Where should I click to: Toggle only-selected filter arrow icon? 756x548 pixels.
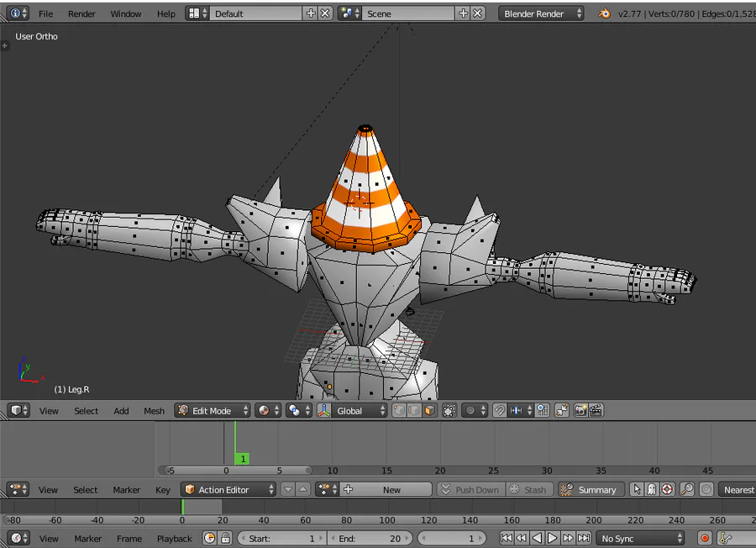[637, 490]
